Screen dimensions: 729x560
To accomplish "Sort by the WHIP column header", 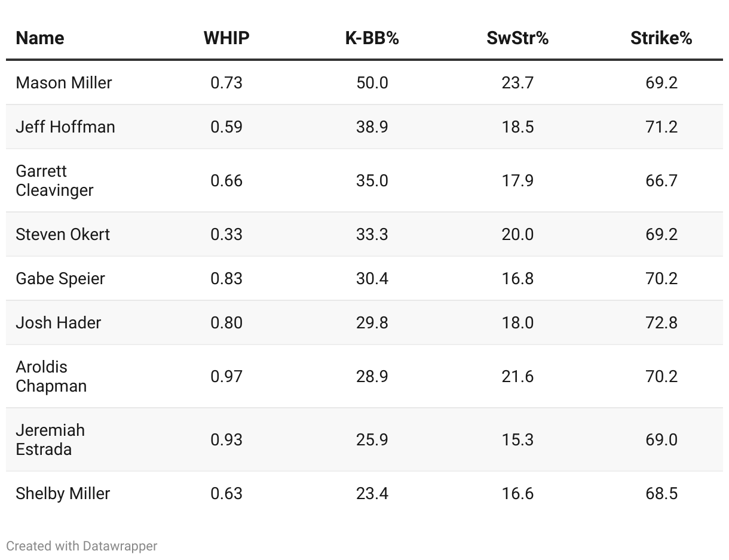I will 226,38.
